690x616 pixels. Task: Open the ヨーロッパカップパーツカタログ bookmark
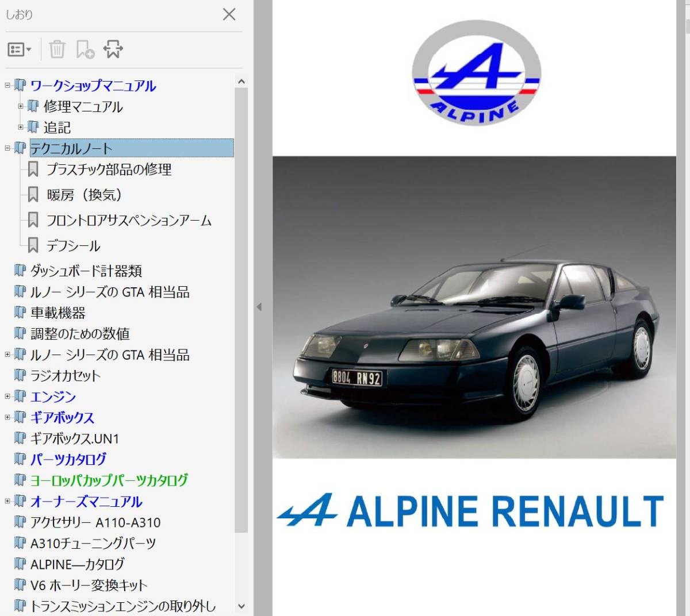point(109,480)
